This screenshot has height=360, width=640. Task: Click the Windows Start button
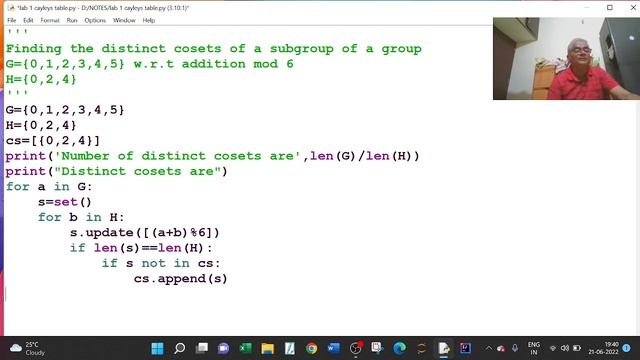tap(158, 348)
